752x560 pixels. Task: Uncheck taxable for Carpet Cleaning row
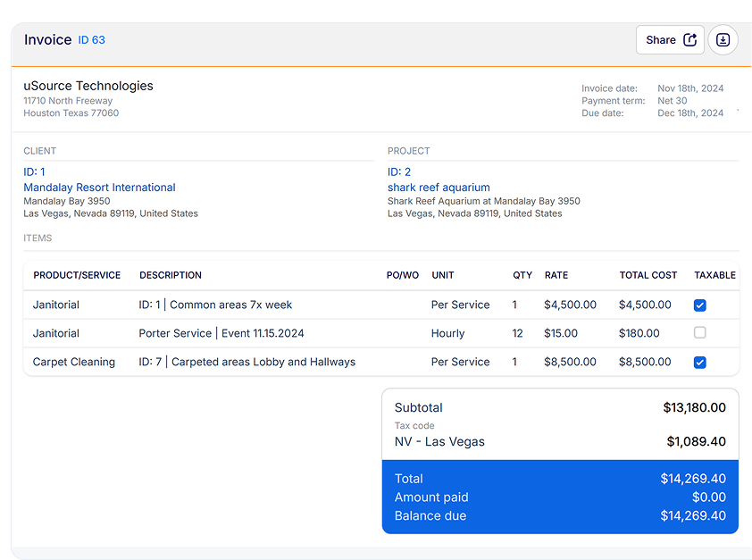699,362
